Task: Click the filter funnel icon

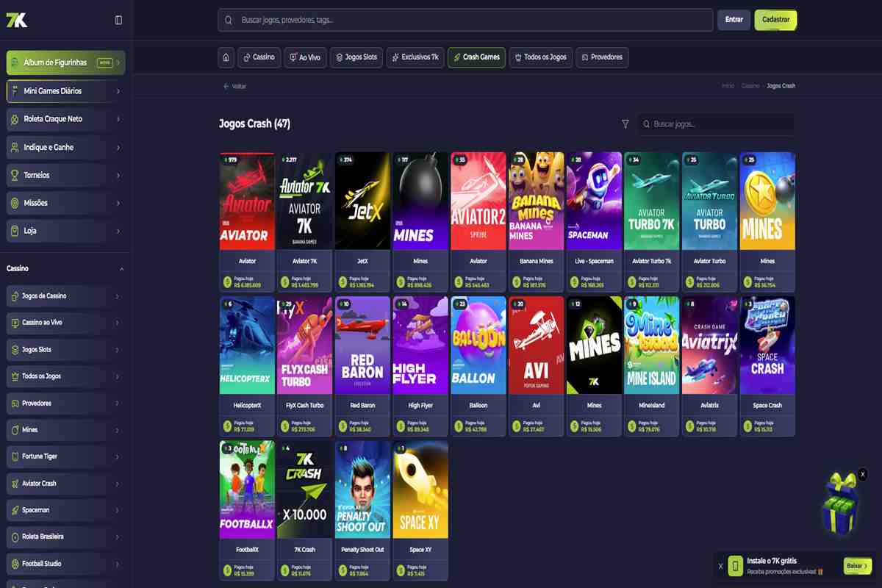Action: pos(625,124)
